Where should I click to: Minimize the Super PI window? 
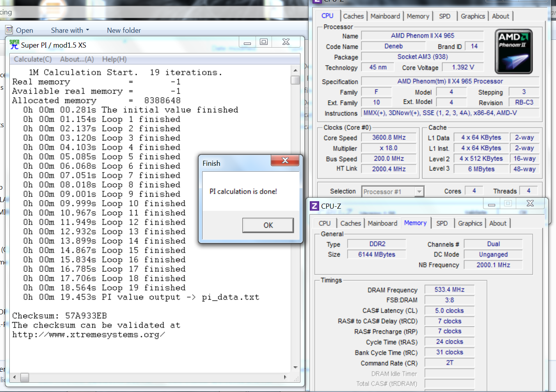(x=247, y=42)
